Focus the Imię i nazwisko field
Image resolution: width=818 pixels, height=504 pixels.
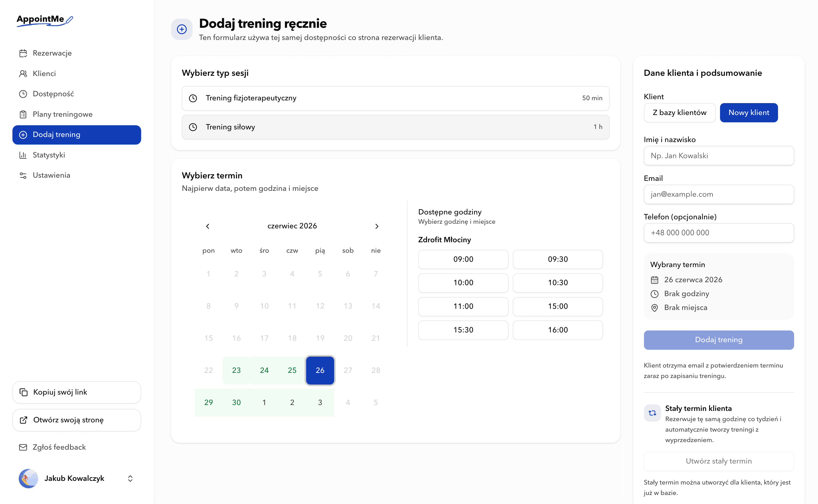click(x=719, y=156)
